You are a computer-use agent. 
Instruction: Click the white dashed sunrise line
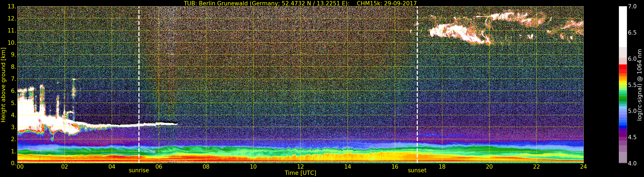139,85
